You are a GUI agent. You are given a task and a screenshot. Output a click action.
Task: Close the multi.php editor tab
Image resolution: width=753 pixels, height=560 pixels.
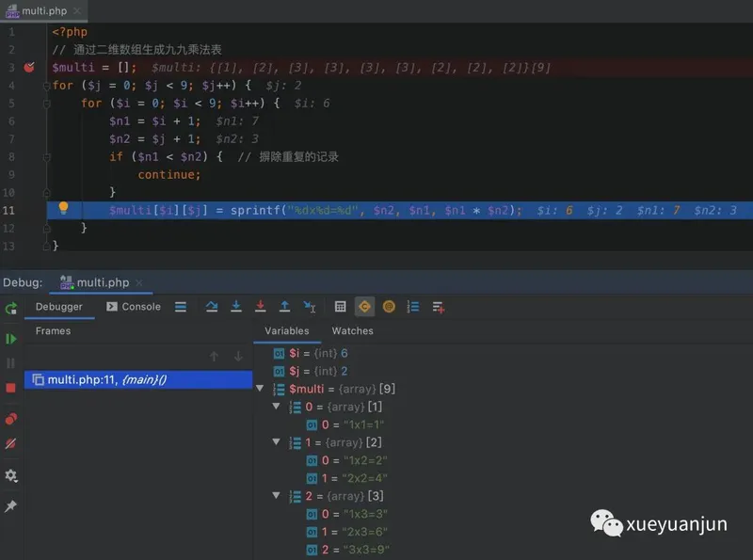tap(77, 10)
